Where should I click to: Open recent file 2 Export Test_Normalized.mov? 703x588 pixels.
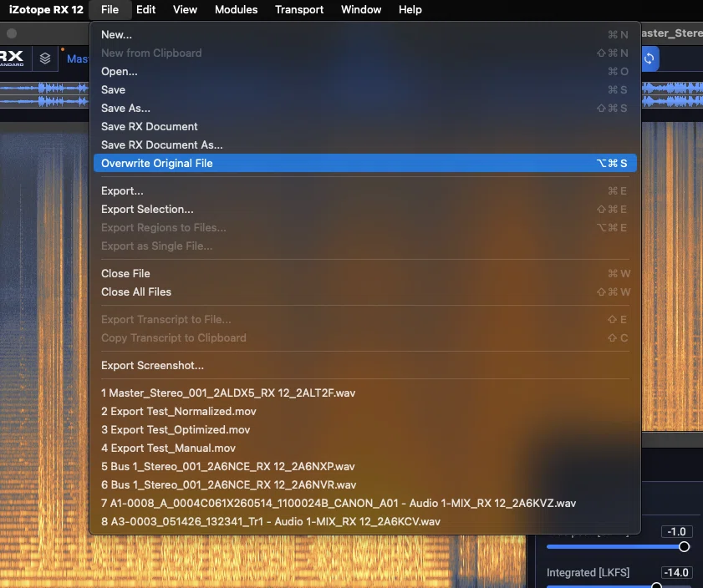click(365, 411)
